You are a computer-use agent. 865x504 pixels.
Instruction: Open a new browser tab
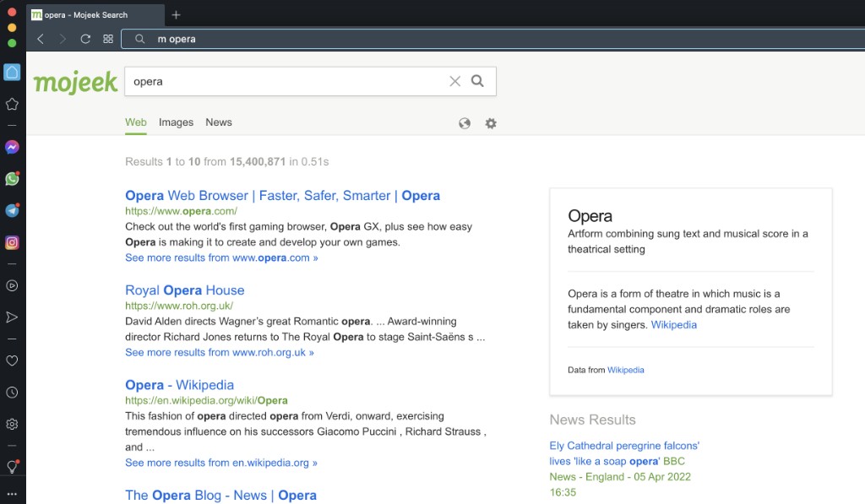coord(176,15)
